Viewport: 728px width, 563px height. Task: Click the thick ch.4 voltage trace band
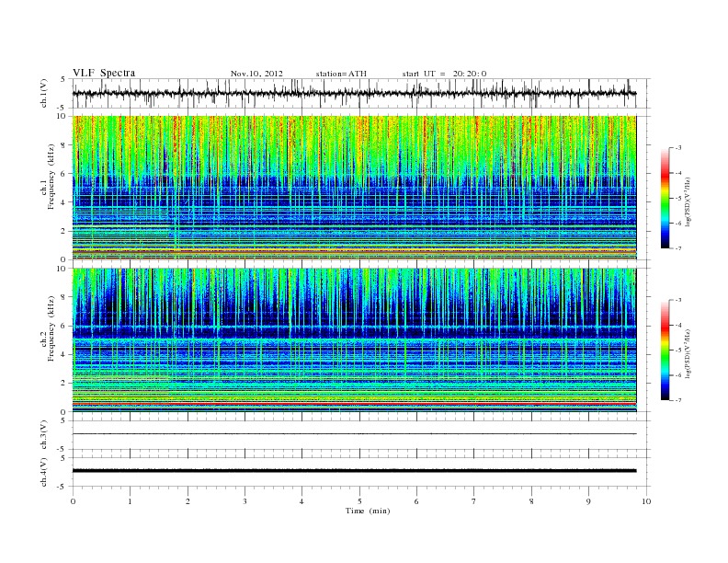click(354, 471)
